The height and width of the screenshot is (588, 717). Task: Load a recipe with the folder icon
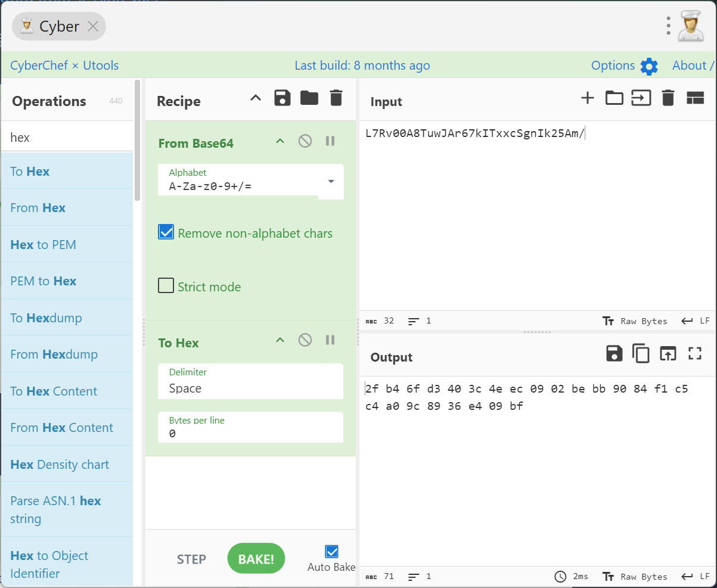(309, 98)
